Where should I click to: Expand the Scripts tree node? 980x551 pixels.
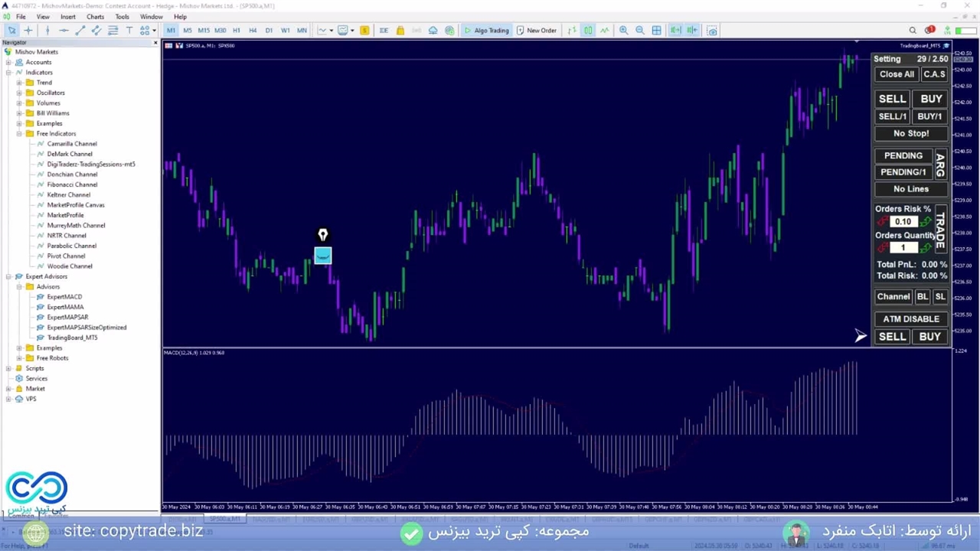[8, 368]
